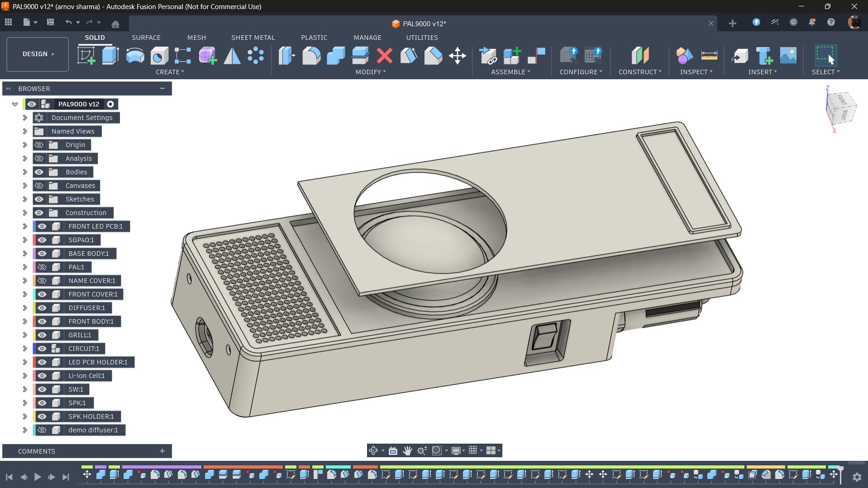Toggle visibility of the Bodies folder
This screenshot has width=868, height=488.
(39, 172)
